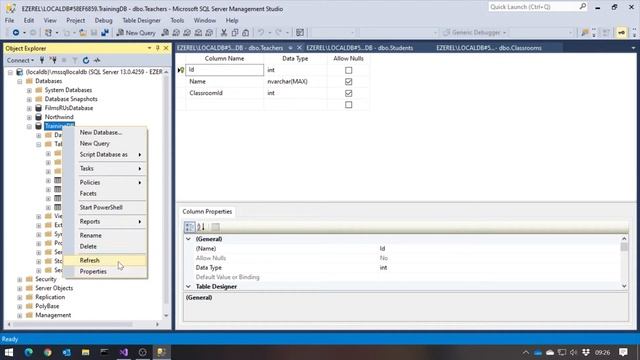Click the Paste toolbar icon
640x360 pixels.
pyautogui.click(x=246, y=33)
